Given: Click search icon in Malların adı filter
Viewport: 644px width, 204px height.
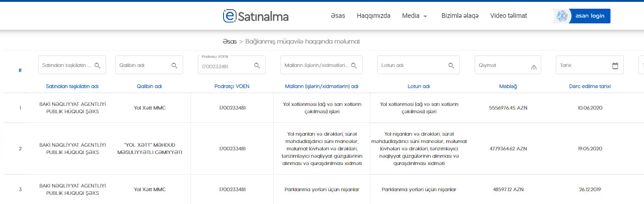Looking at the screenshot, I should [x=354, y=66].
